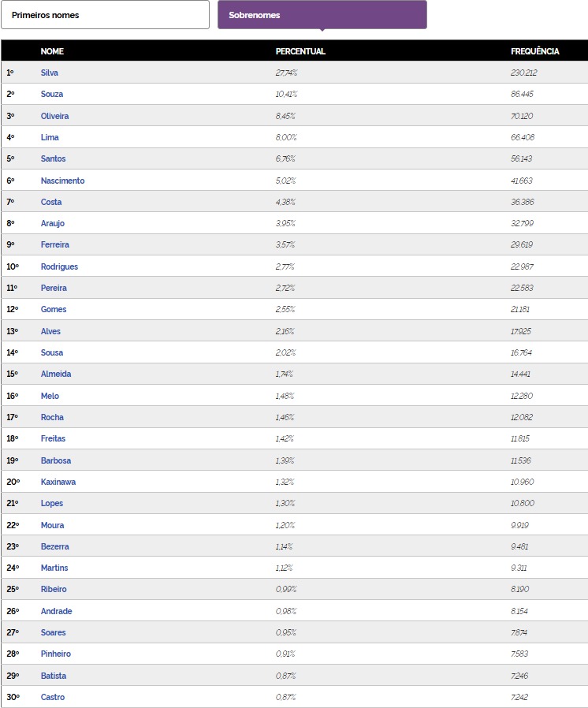The width and height of the screenshot is (588, 708).
Task: Open the Freitas surname link
Action: tap(54, 438)
